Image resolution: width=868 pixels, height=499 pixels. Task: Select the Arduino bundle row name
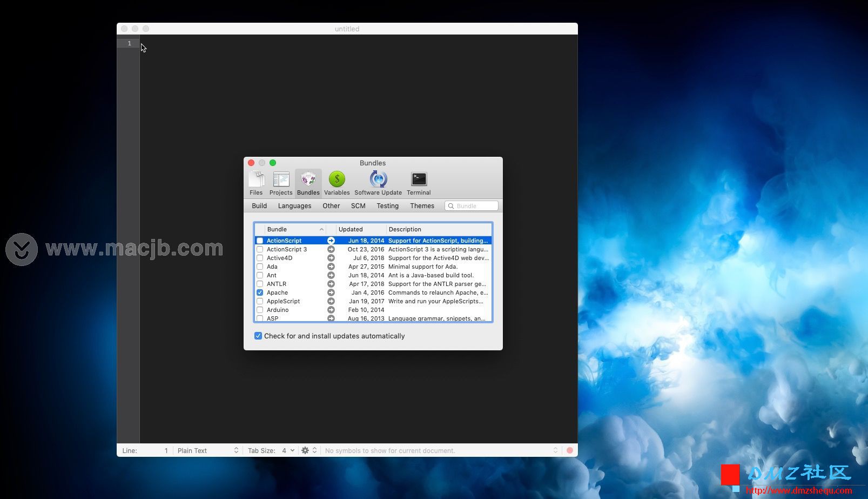pyautogui.click(x=278, y=310)
